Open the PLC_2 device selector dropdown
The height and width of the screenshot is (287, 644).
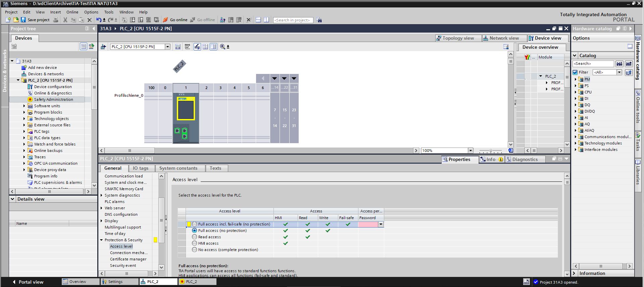(x=167, y=47)
